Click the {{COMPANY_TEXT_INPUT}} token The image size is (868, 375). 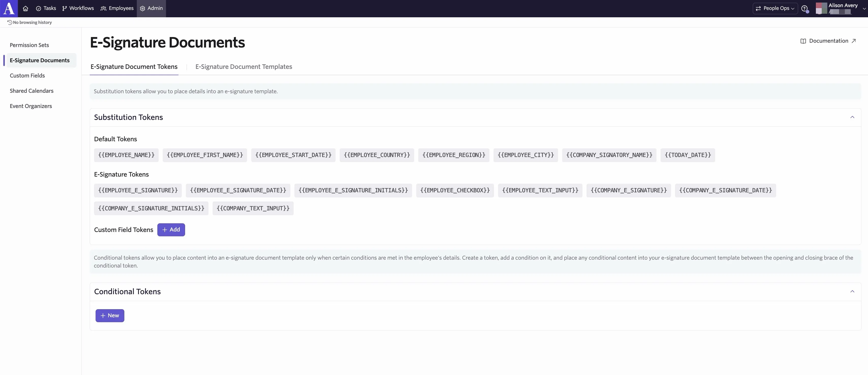click(253, 208)
